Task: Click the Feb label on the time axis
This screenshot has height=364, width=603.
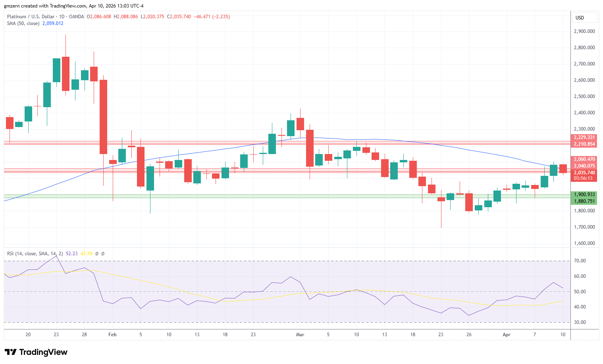Action: (112, 335)
